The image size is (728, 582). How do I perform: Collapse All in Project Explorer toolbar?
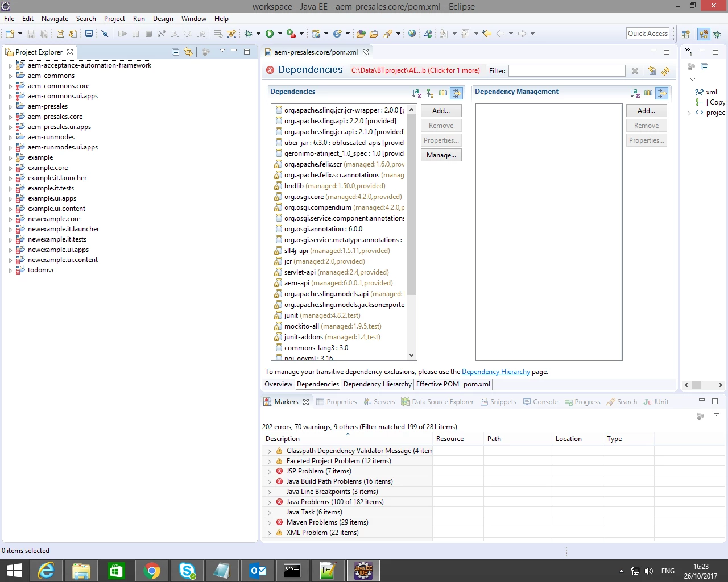(x=176, y=52)
